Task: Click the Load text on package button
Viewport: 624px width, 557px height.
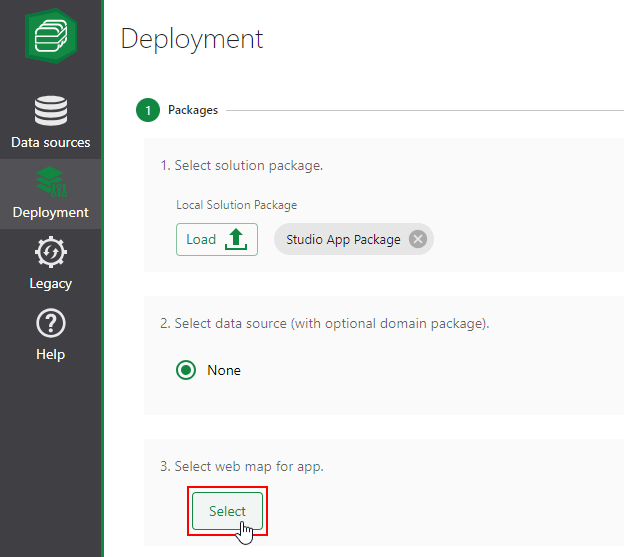Action: click(x=201, y=239)
